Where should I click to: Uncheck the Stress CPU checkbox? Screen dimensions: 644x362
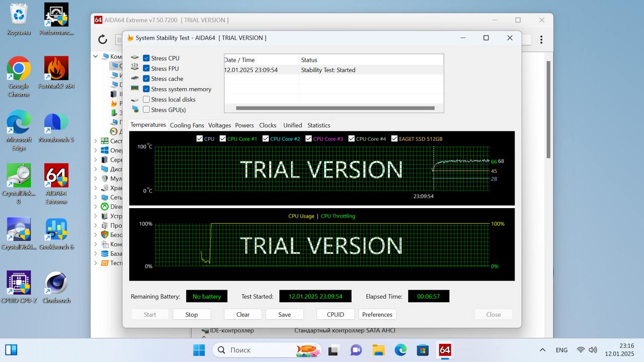146,58
